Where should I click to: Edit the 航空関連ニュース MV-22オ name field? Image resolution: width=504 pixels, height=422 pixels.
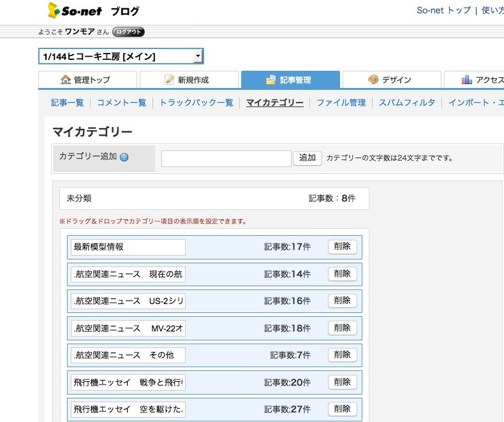[x=128, y=328]
